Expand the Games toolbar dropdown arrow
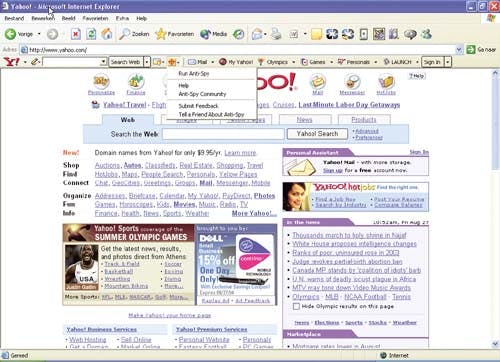This screenshot has height=362, width=500. point(331,62)
